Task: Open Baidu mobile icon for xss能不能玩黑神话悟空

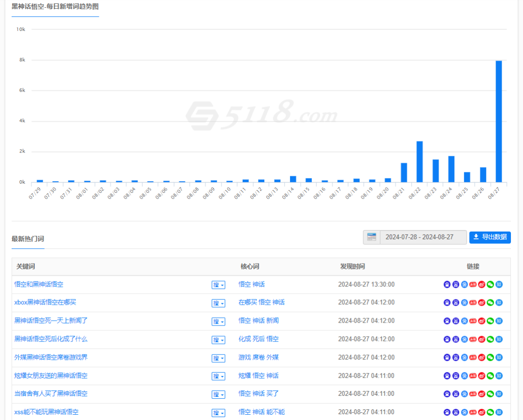Action: click(456, 412)
